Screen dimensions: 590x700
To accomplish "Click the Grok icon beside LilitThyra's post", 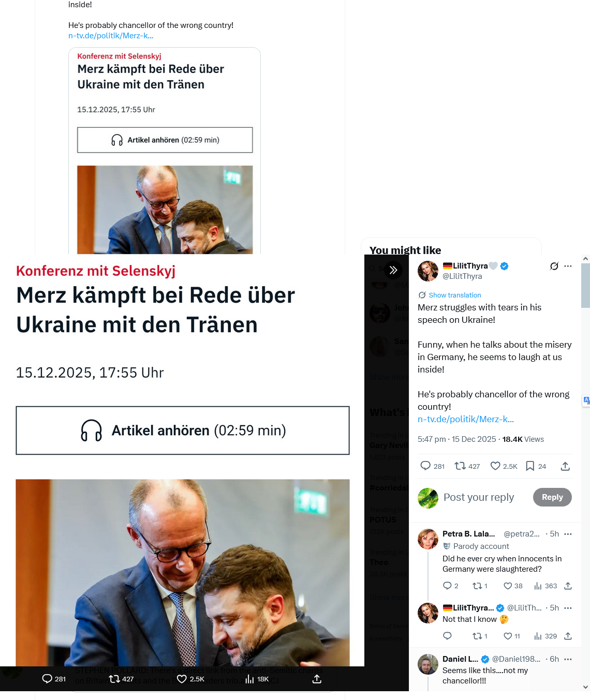I will coord(554,266).
